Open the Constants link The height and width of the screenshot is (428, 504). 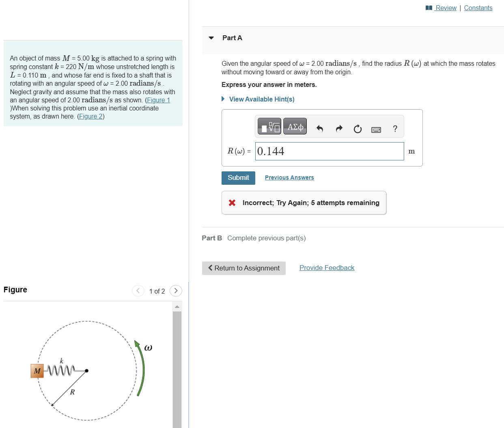pos(478,7)
